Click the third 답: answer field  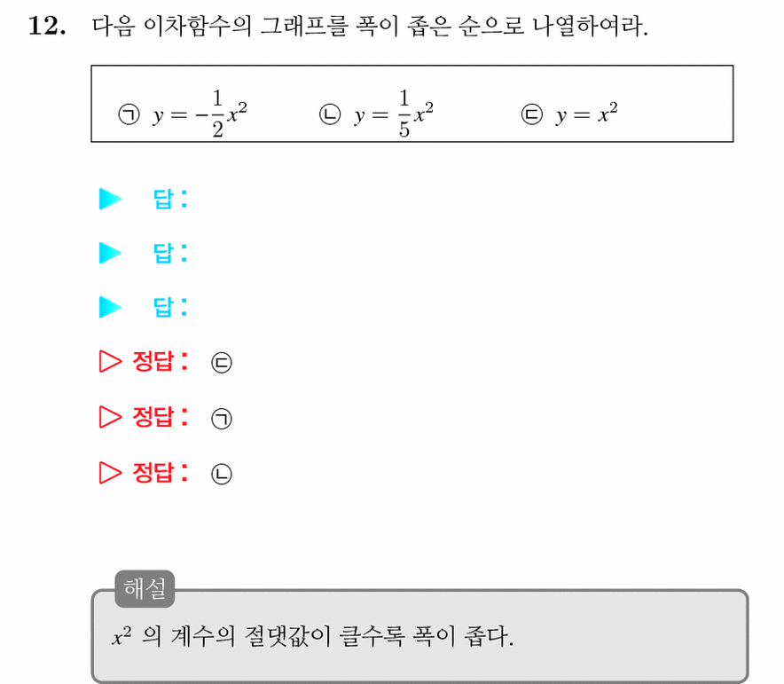click(170, 307)
